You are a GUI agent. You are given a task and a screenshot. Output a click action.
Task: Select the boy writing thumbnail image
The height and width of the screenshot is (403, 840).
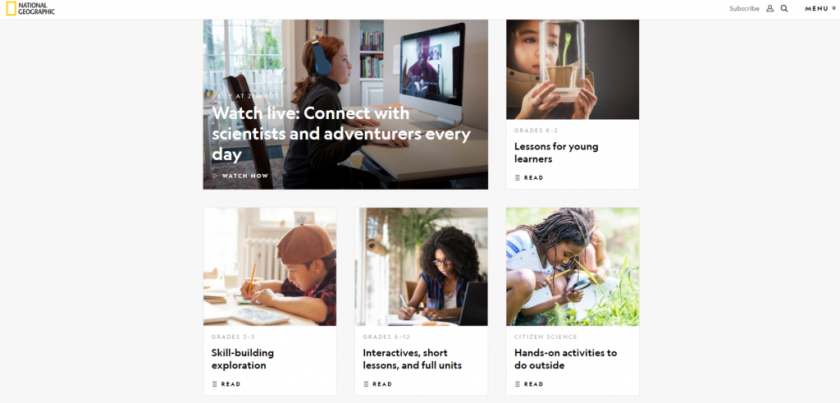coord(270,267)
